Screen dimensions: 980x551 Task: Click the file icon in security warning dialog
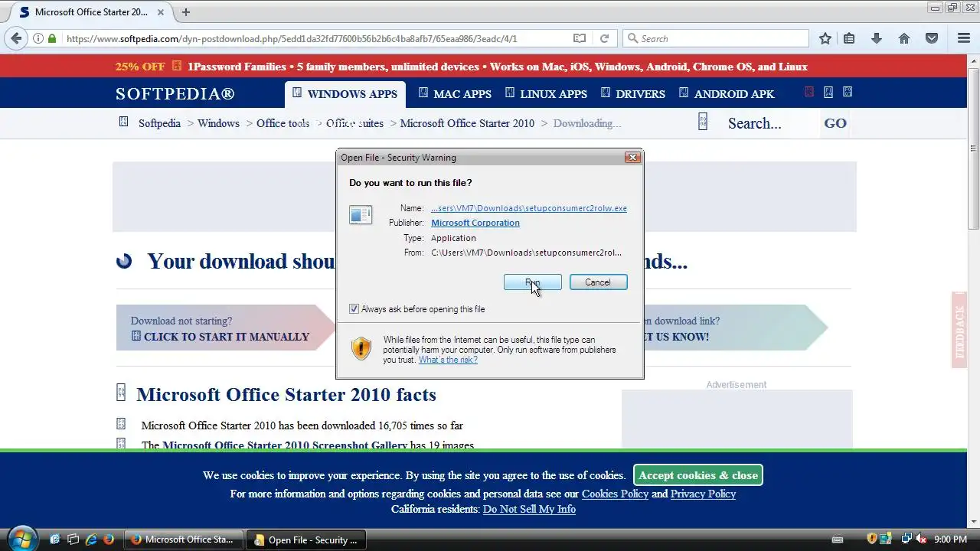point(361,215)
